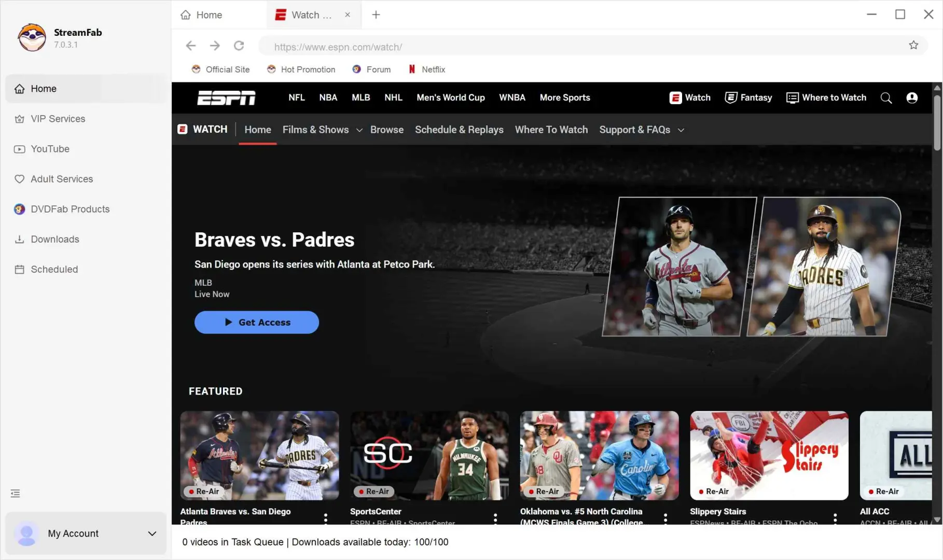The image size is (943, 560).
Task: Open More Sports menu
Action: click(565, 97)
